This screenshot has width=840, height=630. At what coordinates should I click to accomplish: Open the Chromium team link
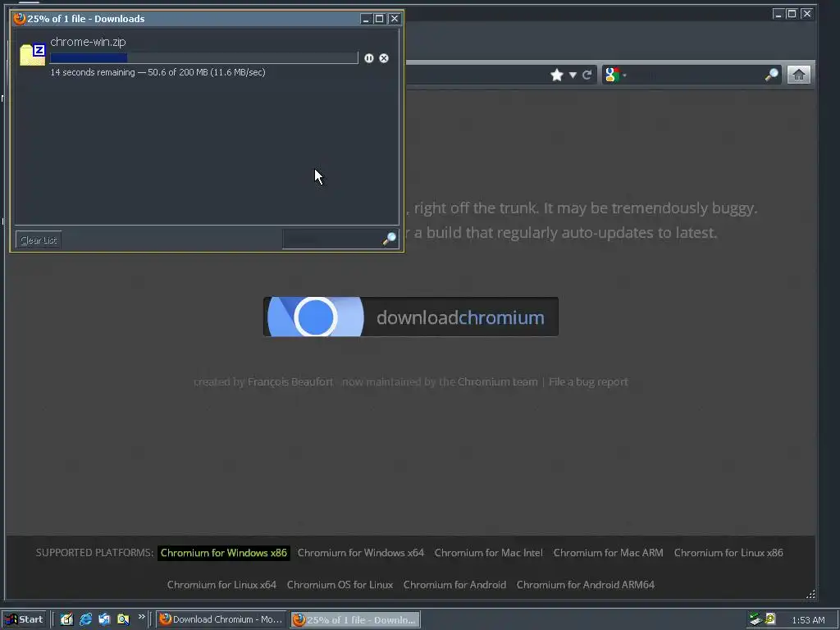pyautogui.click(x=498, y=382)
